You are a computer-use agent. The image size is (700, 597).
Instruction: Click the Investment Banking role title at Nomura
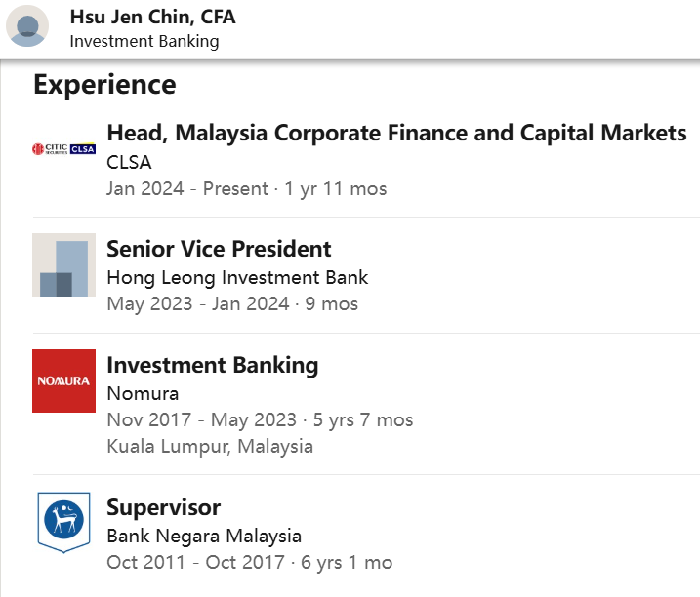tap(212, 365)
